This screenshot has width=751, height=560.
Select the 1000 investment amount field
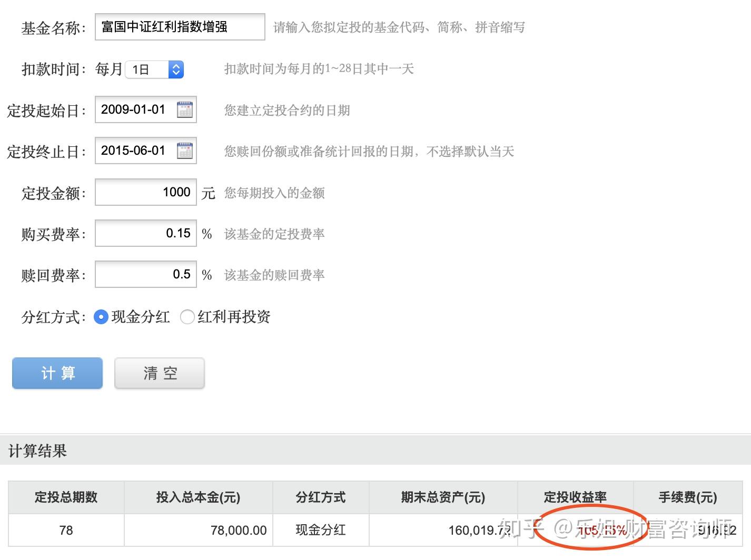pos(145,192)
